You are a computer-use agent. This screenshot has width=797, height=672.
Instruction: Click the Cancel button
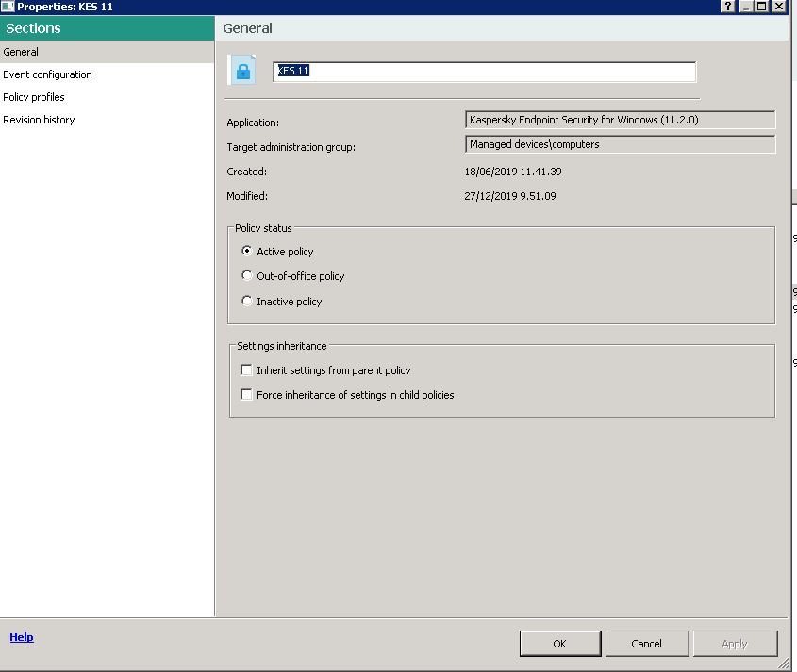point(646,644)
